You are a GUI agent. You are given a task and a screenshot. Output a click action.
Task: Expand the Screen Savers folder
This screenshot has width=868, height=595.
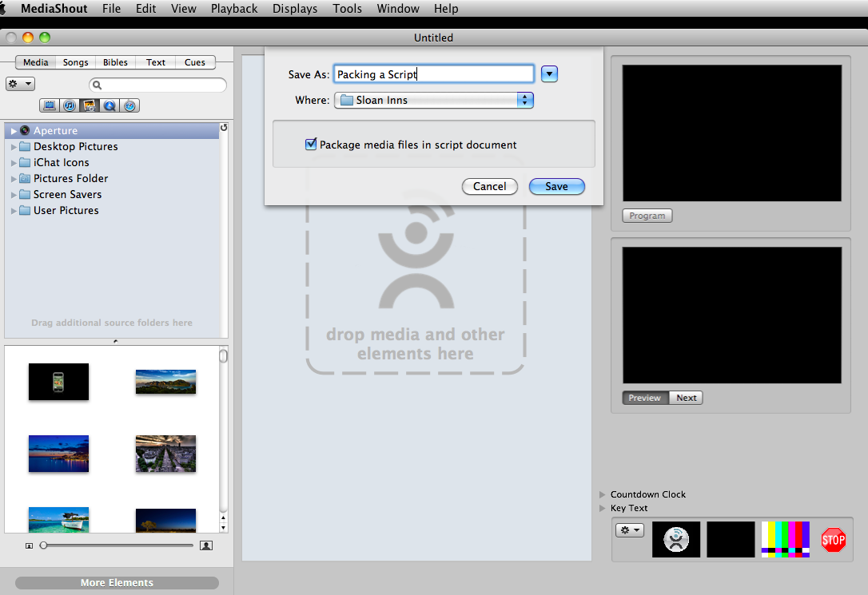pyautogui.click(x=14, y=195)
